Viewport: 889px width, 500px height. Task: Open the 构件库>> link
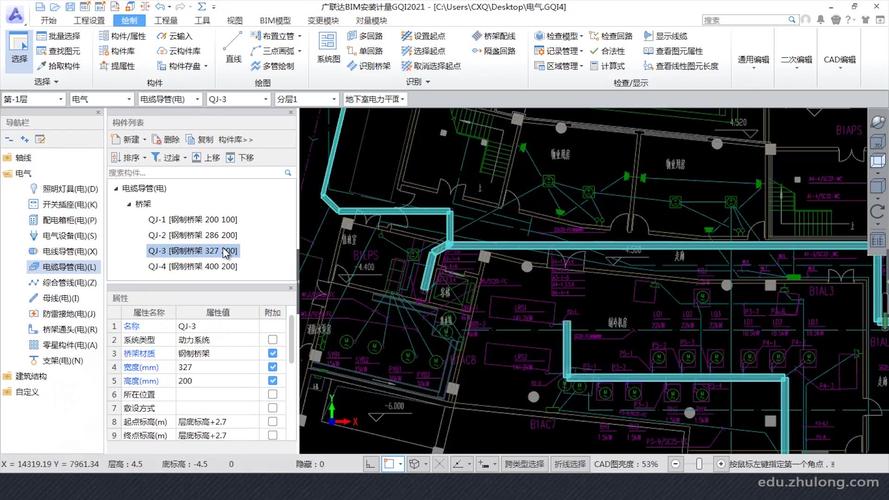pyautogui.click(x=235, y=139)
